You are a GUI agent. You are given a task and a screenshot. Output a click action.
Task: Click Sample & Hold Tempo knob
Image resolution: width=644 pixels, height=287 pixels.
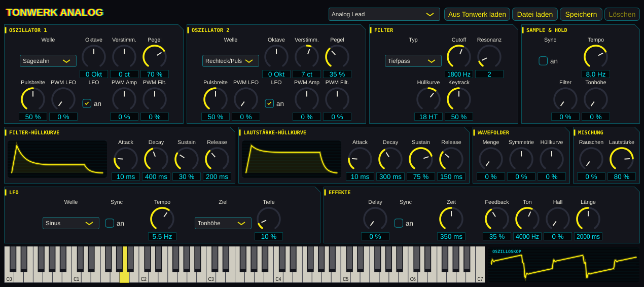tap(596, 57)
